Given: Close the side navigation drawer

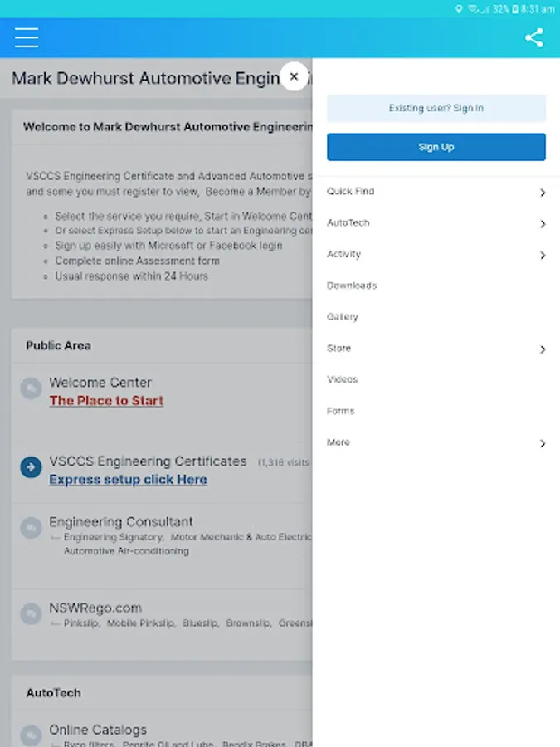Looking at the screenshot, I should point(294,76).
